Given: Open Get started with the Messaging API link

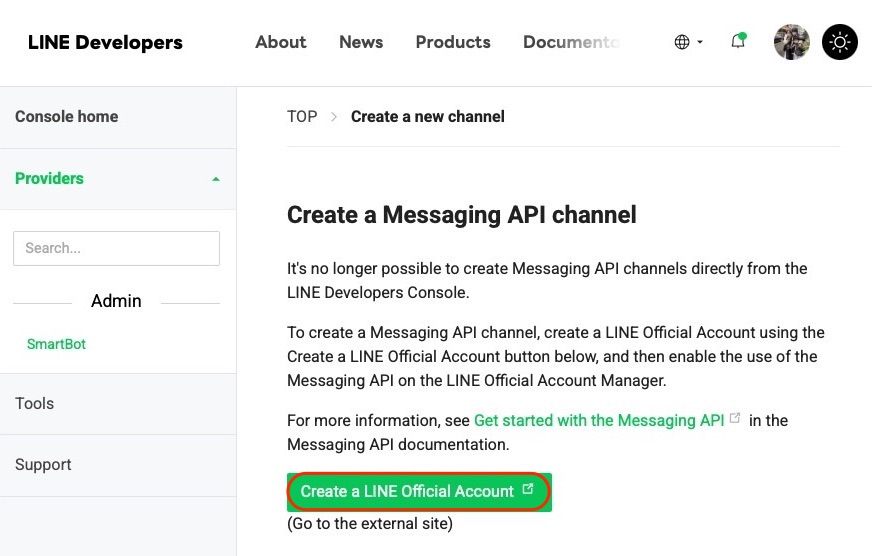Looking at the screenshot, I should [x=599, y=420].
